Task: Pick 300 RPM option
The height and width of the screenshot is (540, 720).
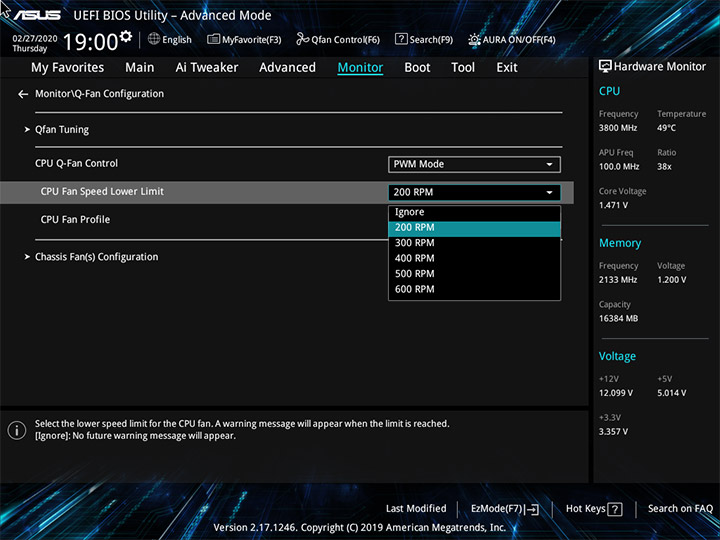Action: [474, 243]
